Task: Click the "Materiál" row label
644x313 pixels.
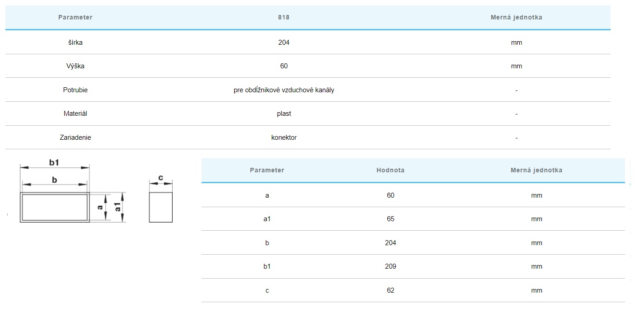Action: (x=75, y=114)
